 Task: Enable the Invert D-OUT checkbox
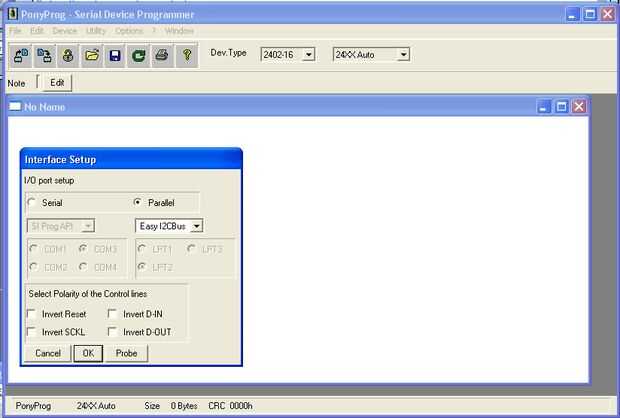(113, 331)
